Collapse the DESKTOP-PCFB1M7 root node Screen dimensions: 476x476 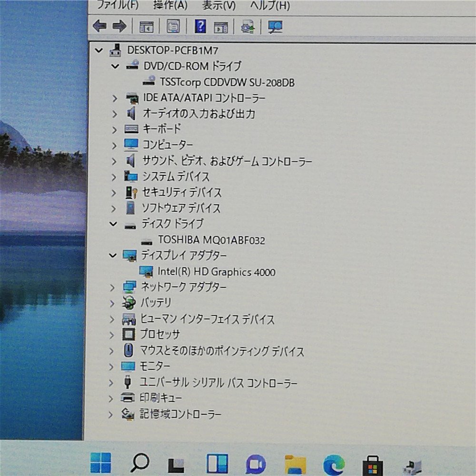click(x=99, y=50)
